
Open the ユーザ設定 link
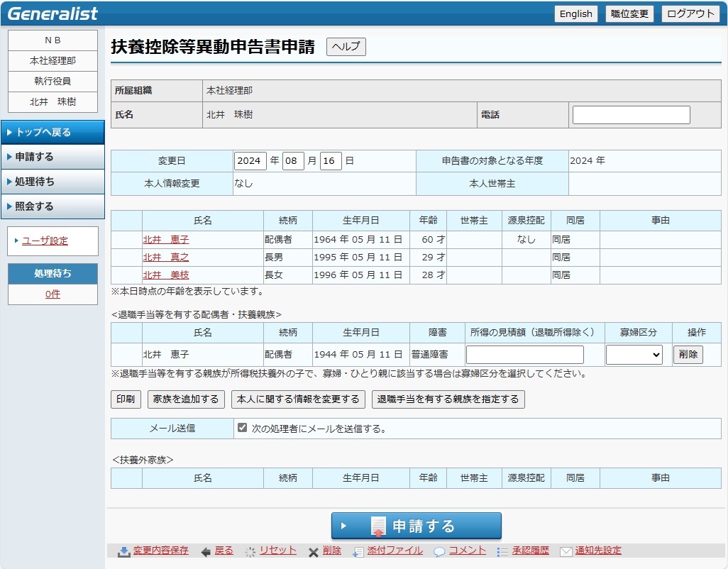[45, 241]
